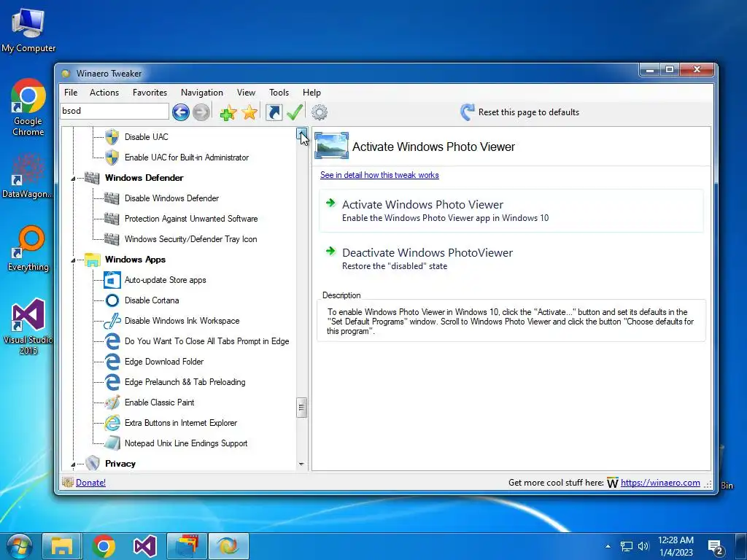Click the tree scrollbar down arrow
This screenshot has height=560, width=747.
[x=301, y=464]
